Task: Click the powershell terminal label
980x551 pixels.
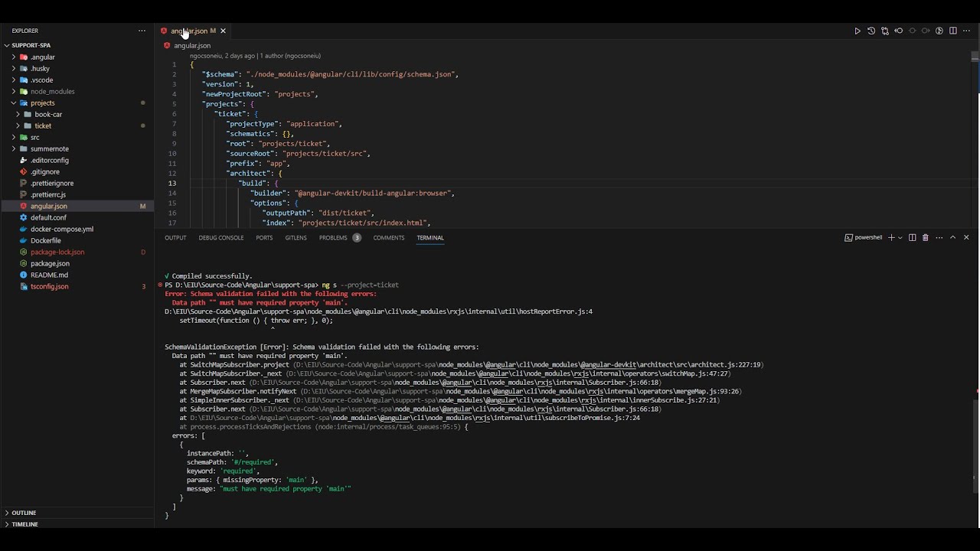Action: pyautogui.click(x=864, y=238)
